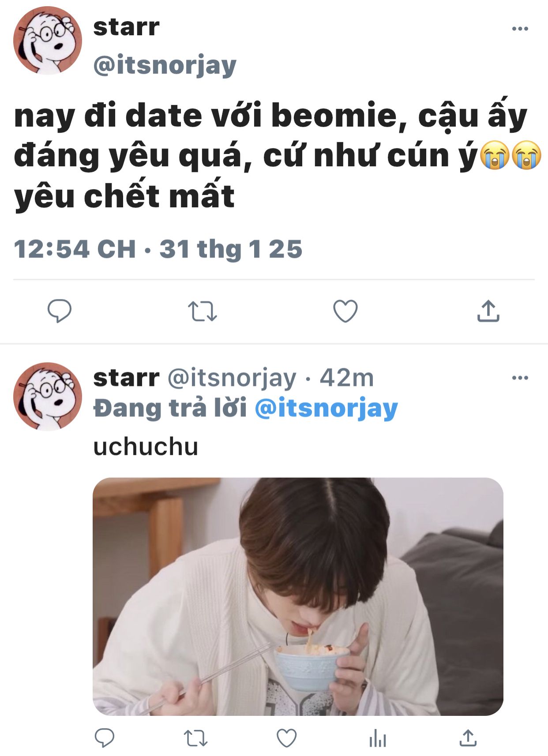Viewport: 548px width, 756px height.
Task: Retweet the main starr tweet
Action: pos(202,311)
